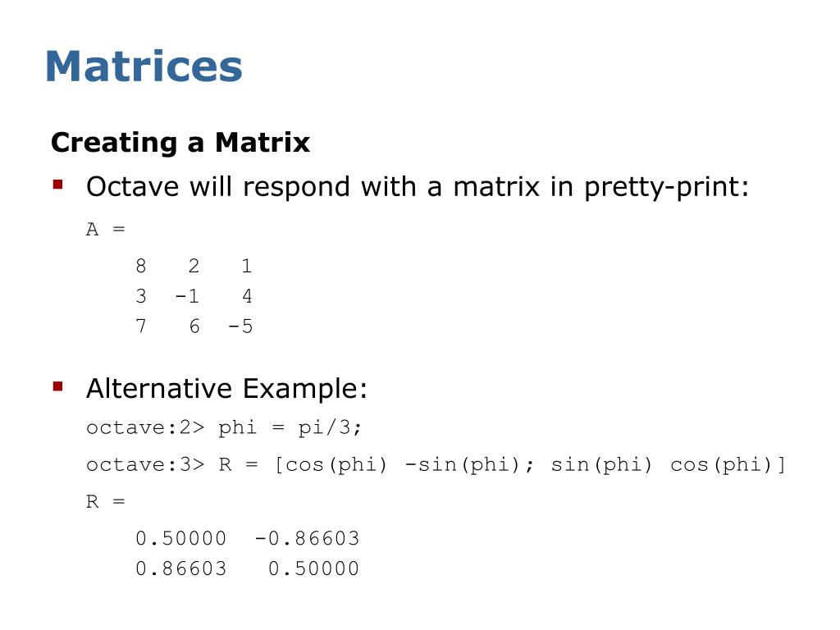Viewport: 840px width, 630px height.
Task: Click the red bullet beside Alternative Example
Action: click(58, 386)
